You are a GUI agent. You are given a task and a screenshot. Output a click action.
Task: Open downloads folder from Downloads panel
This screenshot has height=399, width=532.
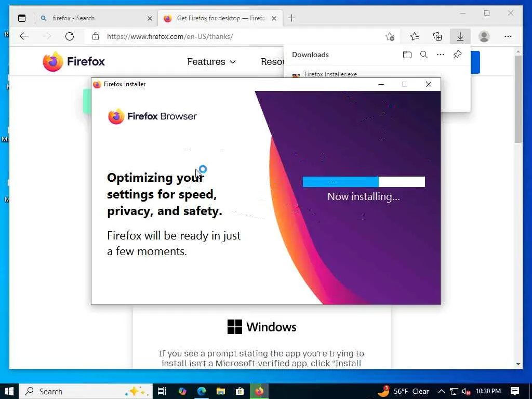pos(407,55)
